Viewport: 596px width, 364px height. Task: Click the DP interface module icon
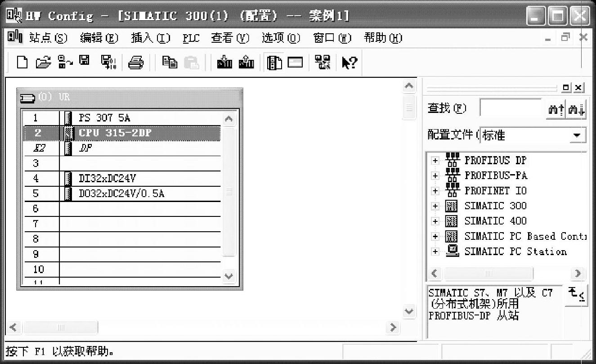pyautogui.click(x=68, y=148)
